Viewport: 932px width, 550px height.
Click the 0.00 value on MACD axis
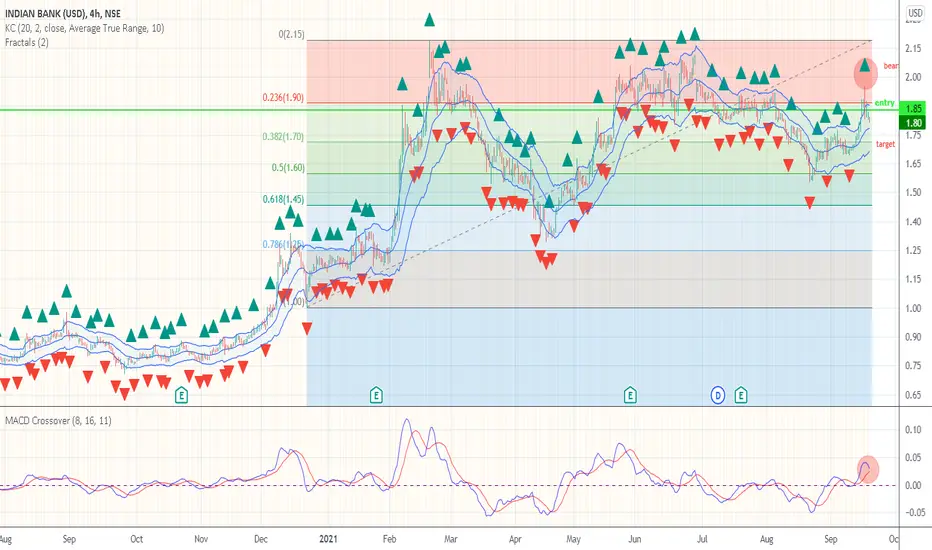pos(914,485)
